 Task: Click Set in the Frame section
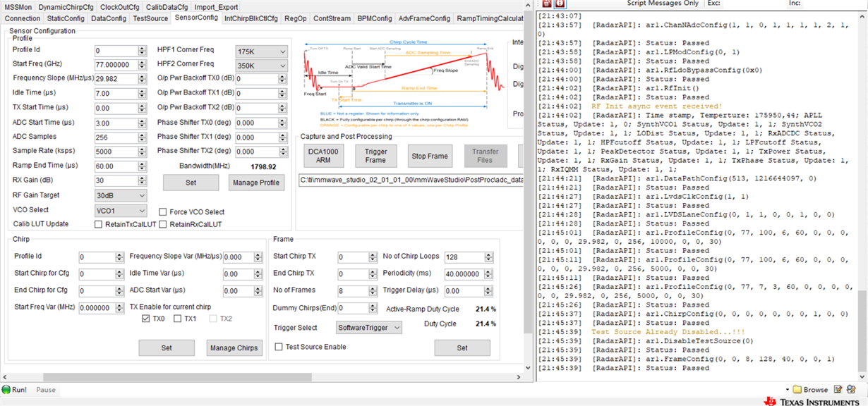462,347
